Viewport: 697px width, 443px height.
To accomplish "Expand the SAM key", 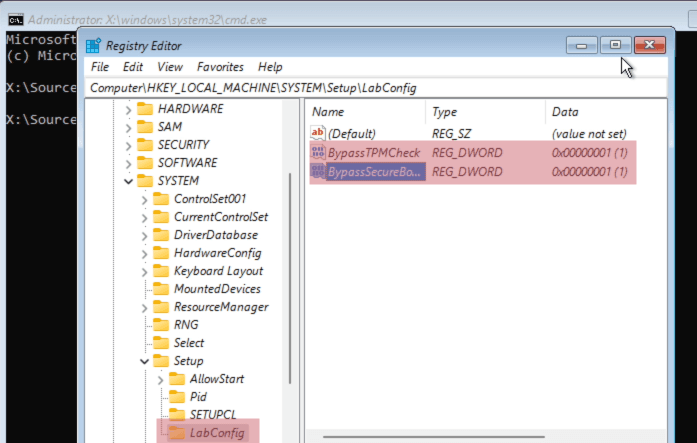I will [x=128, y=128].
